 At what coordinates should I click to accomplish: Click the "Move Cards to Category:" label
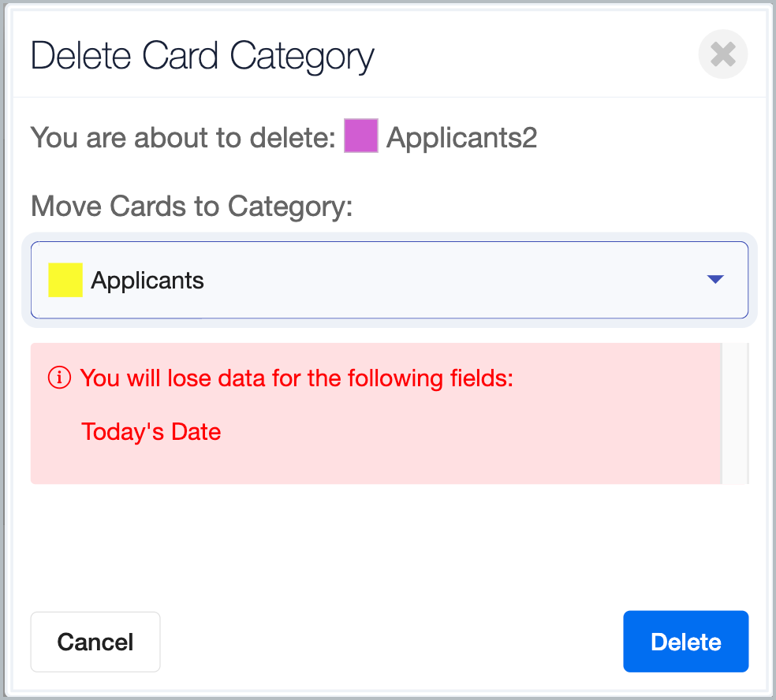pos(192,206)
